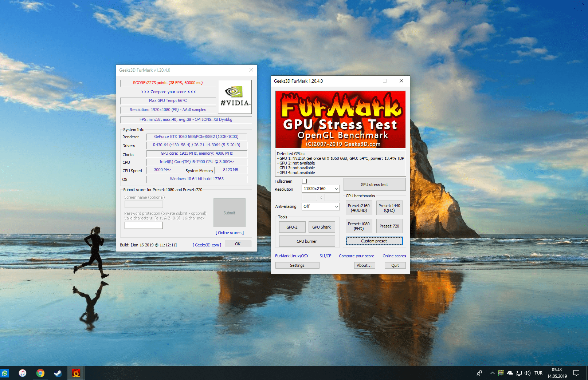Image resolution: width=588 pixels, height=380 pixels.
Task: Click the Custom preset button
Action: click(x=374, y=241)
